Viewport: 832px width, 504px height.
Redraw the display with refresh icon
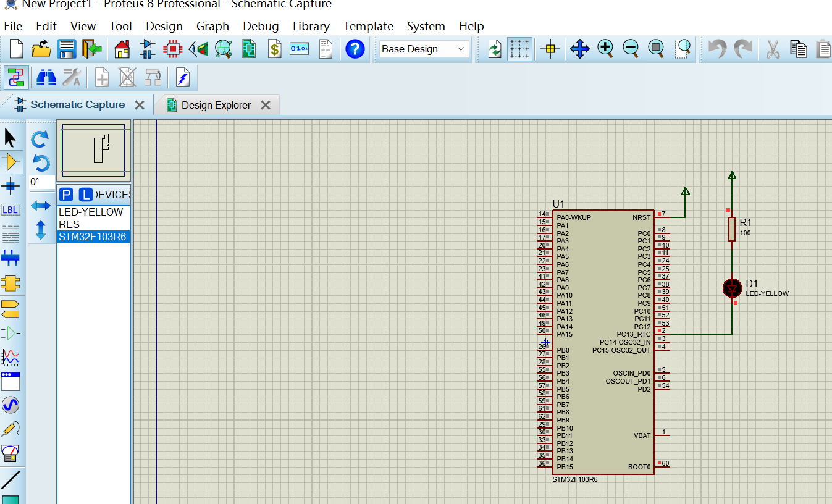495,49
